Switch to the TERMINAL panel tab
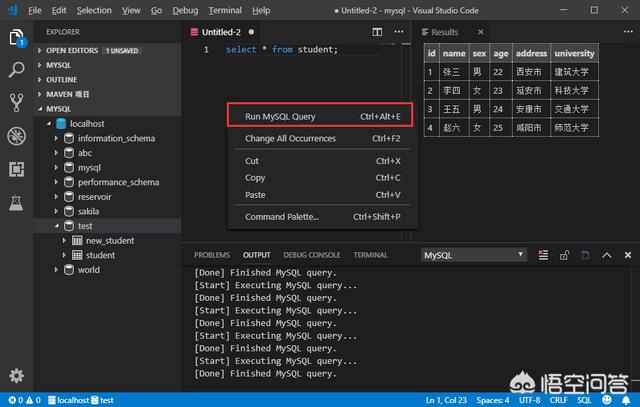This screenshot has width=640, height=407. [370, 255]
